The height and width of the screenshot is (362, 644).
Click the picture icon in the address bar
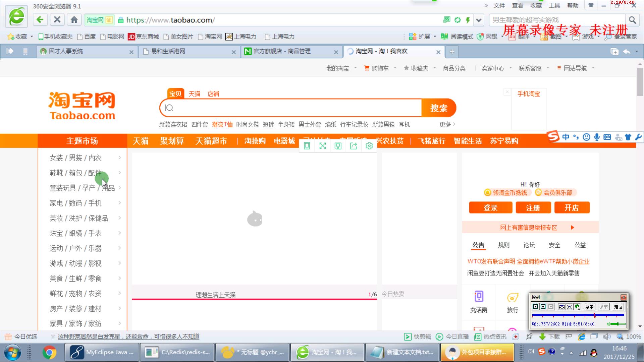coord(447,20)
